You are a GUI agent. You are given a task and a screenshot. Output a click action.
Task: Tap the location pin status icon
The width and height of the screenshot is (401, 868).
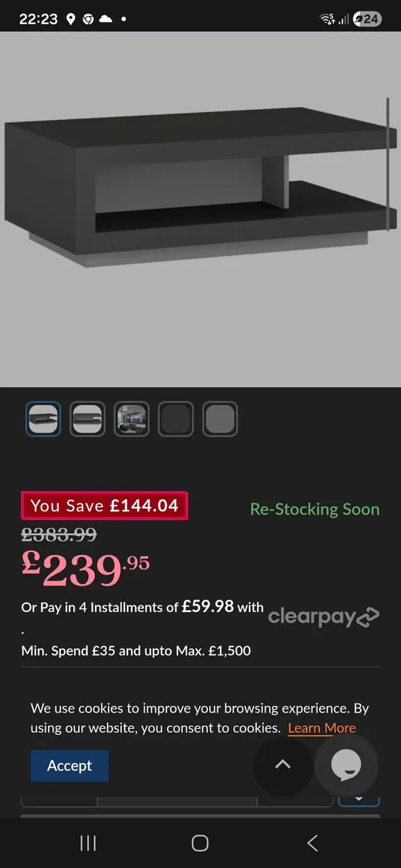click(70, 20)
